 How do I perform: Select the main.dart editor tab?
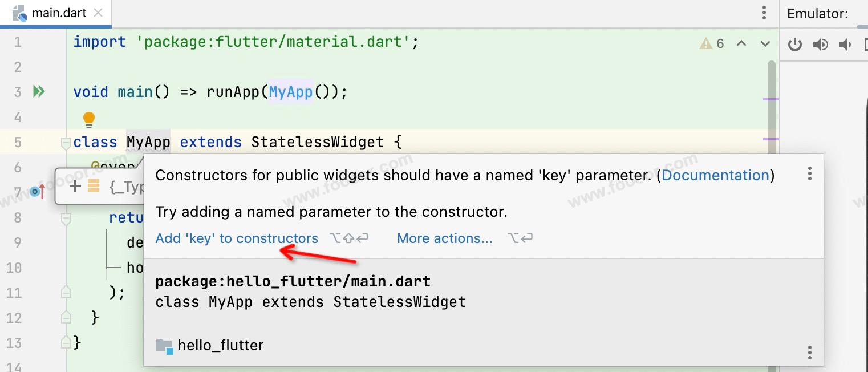pyautogui.click(x=59, y=13)
